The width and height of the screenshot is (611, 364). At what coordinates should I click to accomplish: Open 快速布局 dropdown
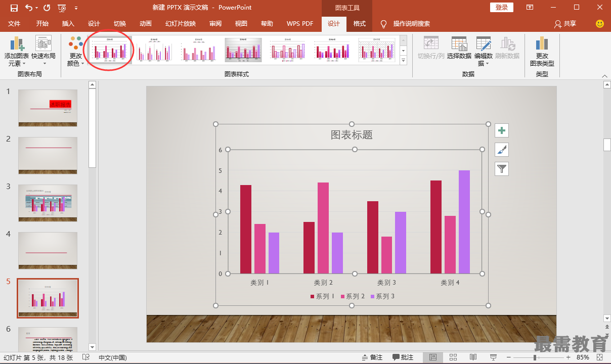coord(43,51)
